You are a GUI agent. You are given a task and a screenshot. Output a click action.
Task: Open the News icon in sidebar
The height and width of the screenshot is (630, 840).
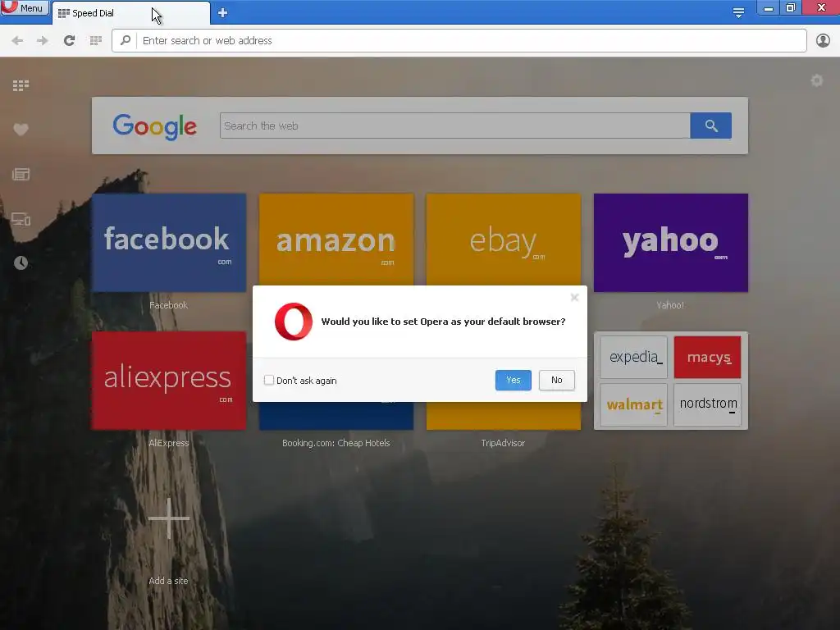pyautogui.click(x=21, y=174)
